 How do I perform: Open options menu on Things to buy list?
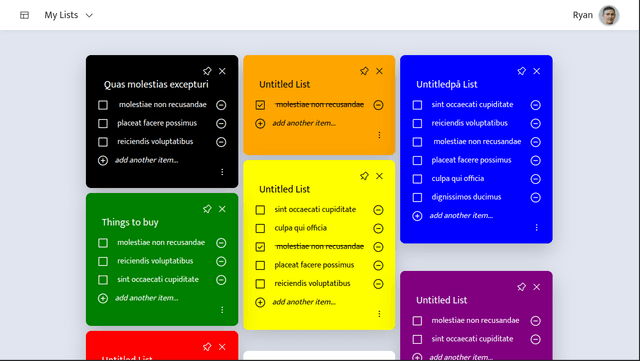click(222, 310)
